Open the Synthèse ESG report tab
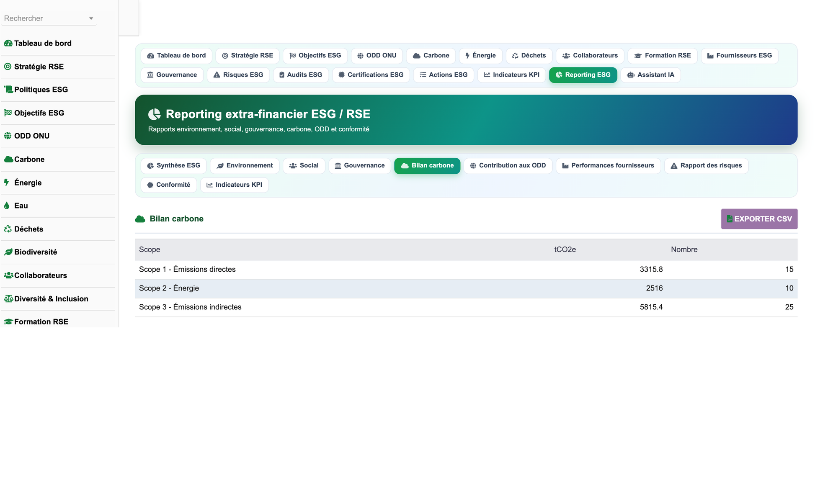 pos(173,166)
